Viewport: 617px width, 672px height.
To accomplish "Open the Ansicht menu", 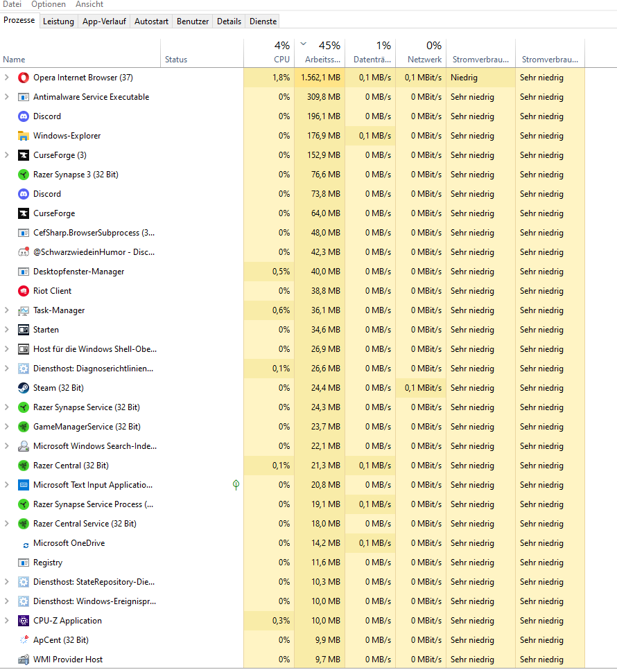I will point(89,4).
